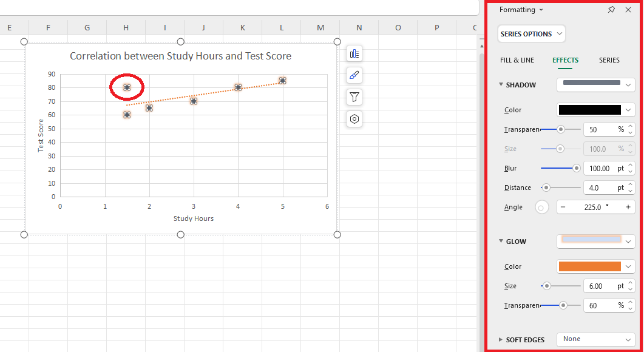Screen dimensions: 644x352
Task: Open Chart Styles with the brush icon
Action: [x=354, y=75]
